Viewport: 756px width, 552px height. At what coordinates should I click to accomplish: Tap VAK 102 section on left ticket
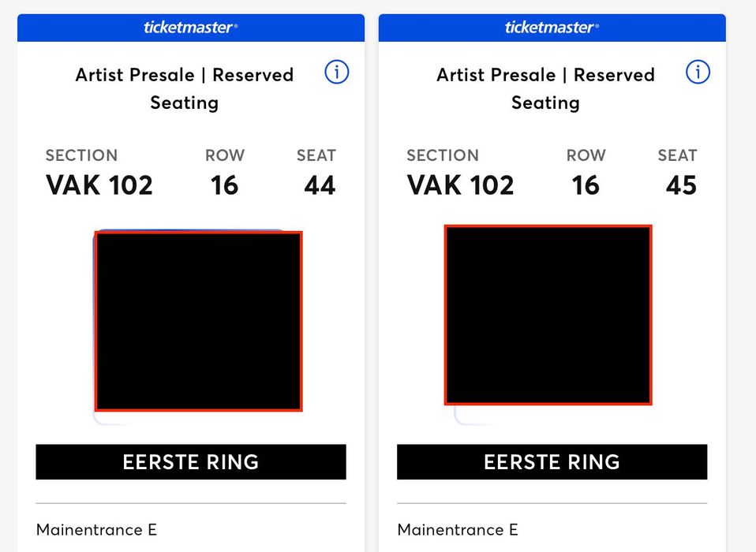click(x=99, y=185)
